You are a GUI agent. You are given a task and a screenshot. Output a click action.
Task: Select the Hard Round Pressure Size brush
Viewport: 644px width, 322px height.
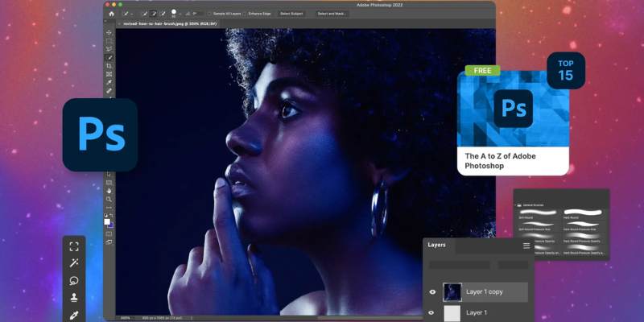tap(582, 225)
